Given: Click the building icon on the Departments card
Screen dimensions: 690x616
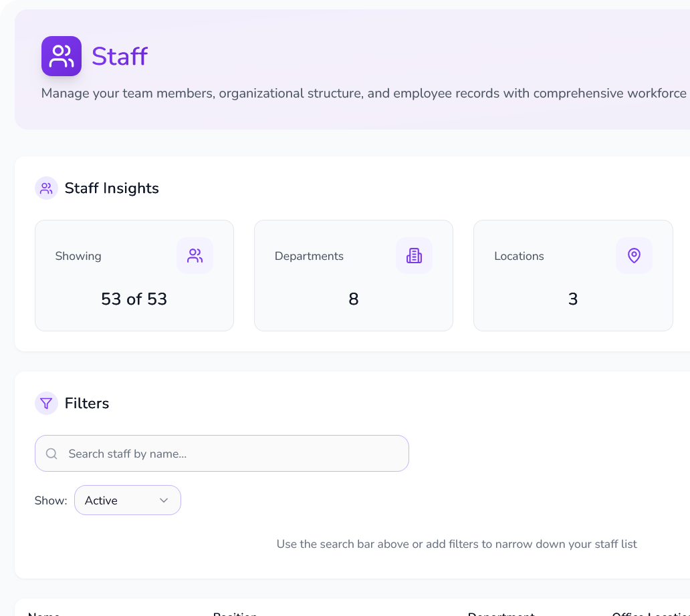Looking at the screenshot, I should click(x=414, y=255).
